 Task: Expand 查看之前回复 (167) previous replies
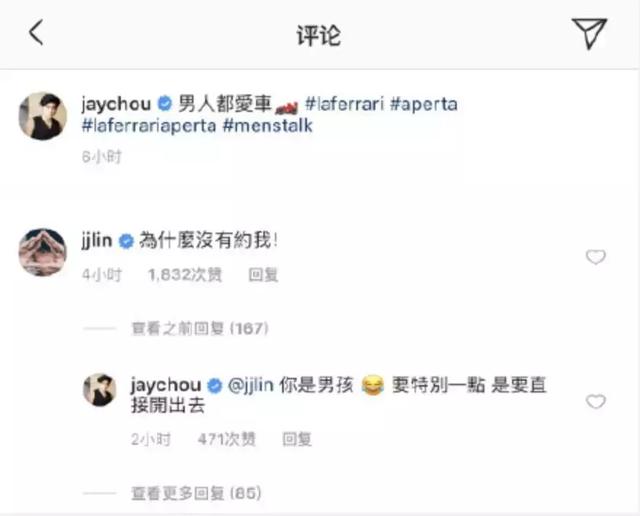(200, 328)
